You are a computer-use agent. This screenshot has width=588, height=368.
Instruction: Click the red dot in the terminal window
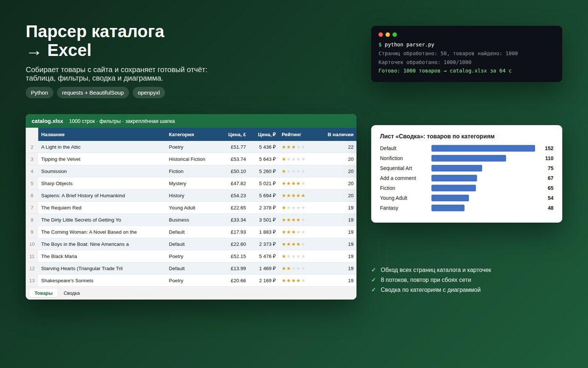pyautogui.click(x=381, y=35)
